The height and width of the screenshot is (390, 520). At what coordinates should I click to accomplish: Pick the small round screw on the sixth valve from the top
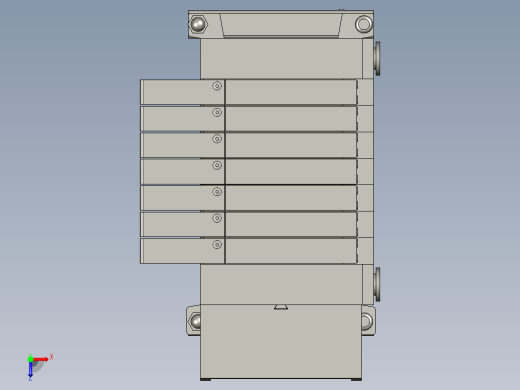(217, 218)
